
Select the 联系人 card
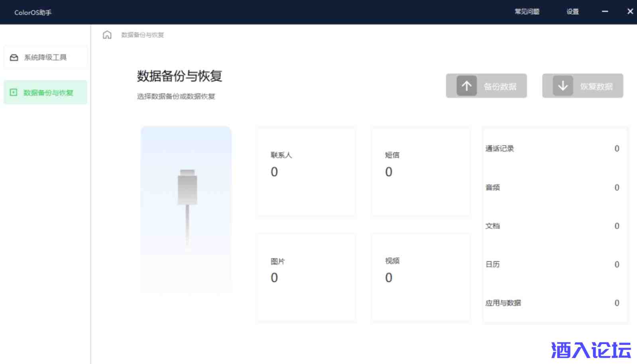[306, 172]
